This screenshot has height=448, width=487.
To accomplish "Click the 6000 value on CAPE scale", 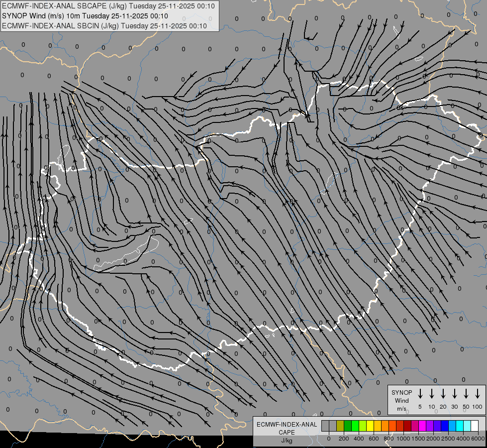I will pyautogui.click(x=478, y=439).
